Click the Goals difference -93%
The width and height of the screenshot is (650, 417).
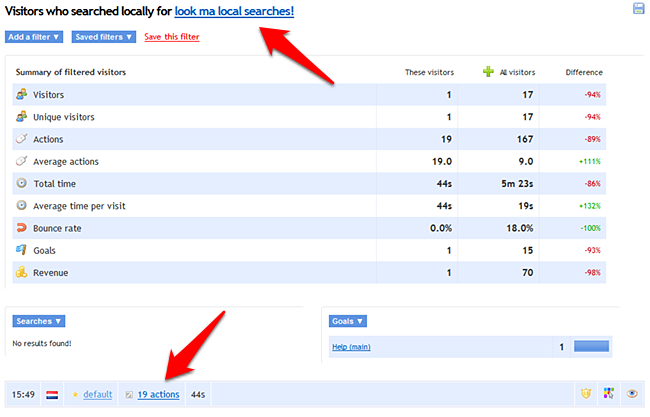[592, 250]
